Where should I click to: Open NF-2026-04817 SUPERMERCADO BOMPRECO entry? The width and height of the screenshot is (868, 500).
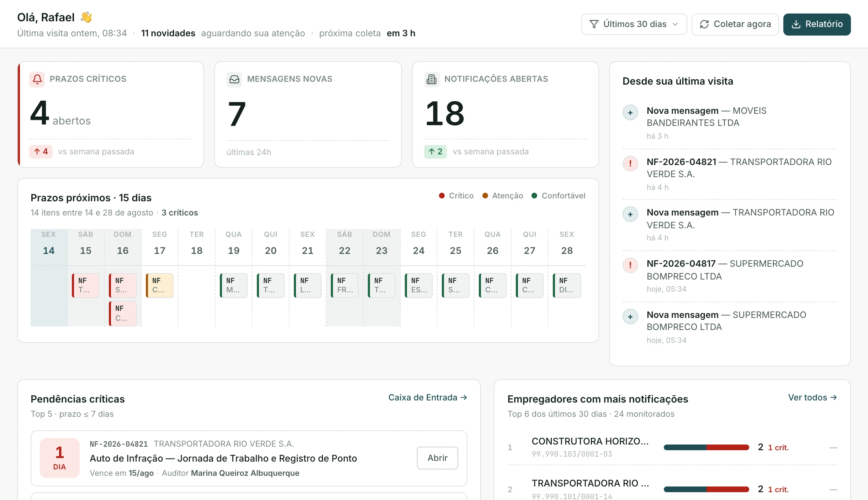pos(730,276)
